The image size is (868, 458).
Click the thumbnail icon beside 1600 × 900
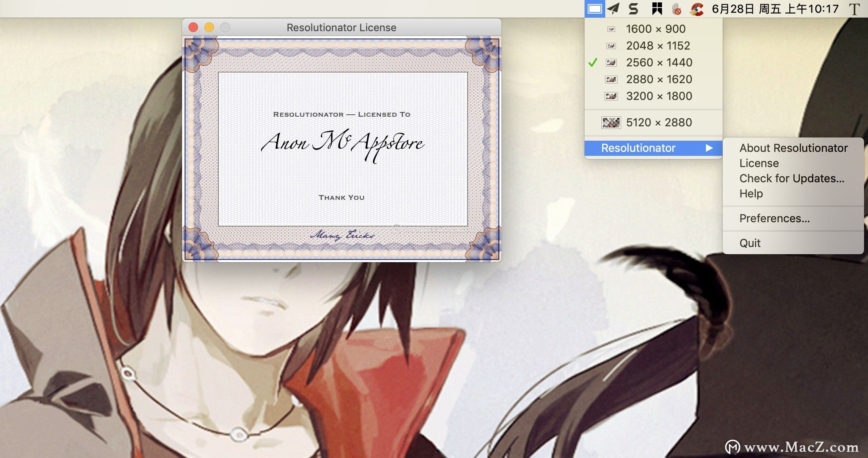point(611,29)
